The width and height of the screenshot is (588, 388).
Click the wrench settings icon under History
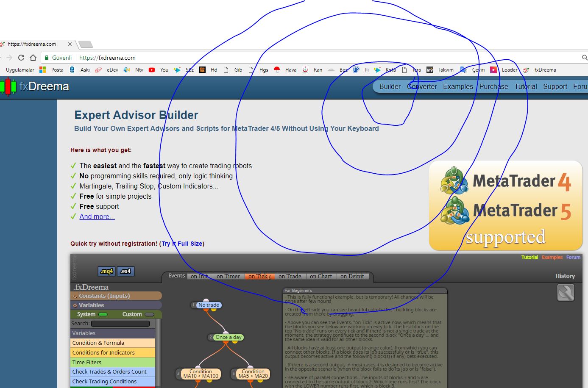coord(566,293)
